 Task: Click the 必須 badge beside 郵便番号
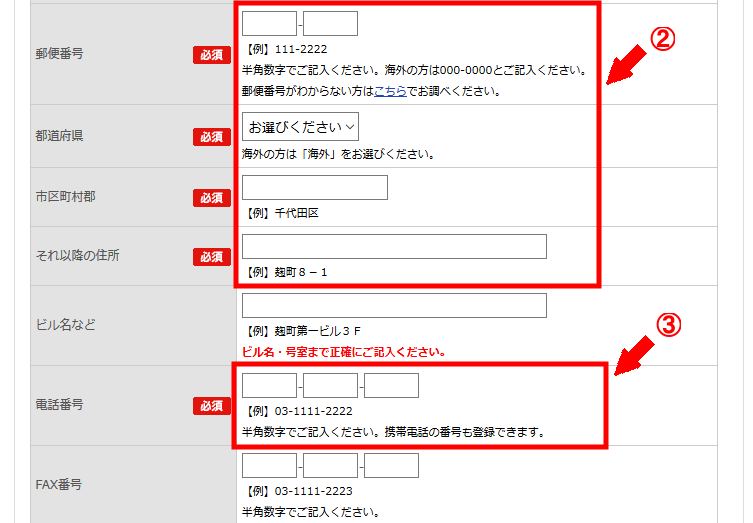(212, 55)
